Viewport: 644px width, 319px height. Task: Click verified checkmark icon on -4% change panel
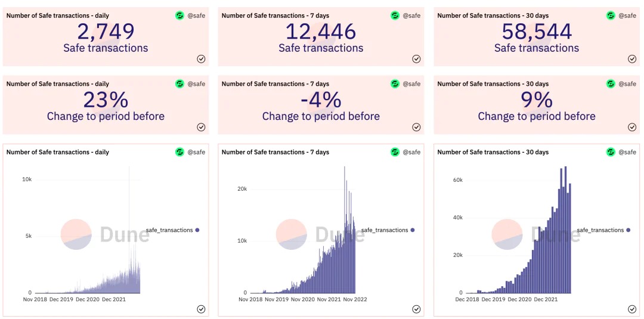[x=416, y=126]
